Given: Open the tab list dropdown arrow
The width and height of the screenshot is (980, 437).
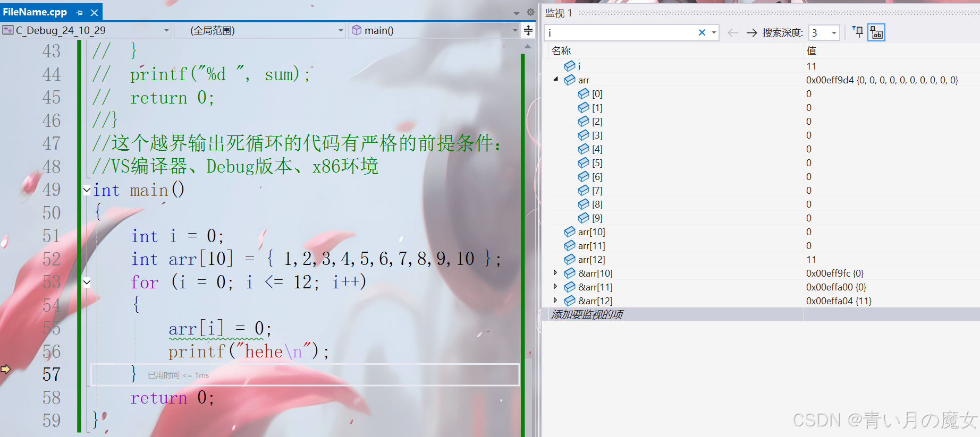Looking at the screenshot, I should [517, 13].
